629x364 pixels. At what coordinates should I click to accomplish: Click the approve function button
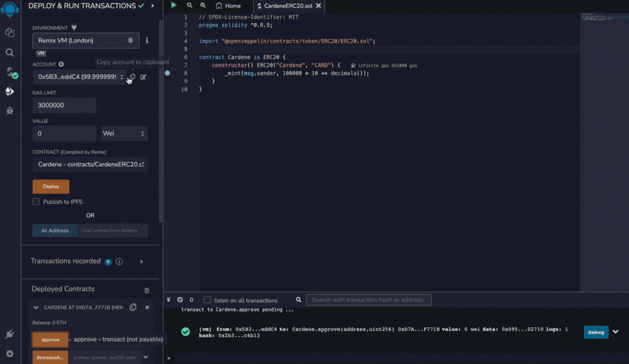[51, 340]
